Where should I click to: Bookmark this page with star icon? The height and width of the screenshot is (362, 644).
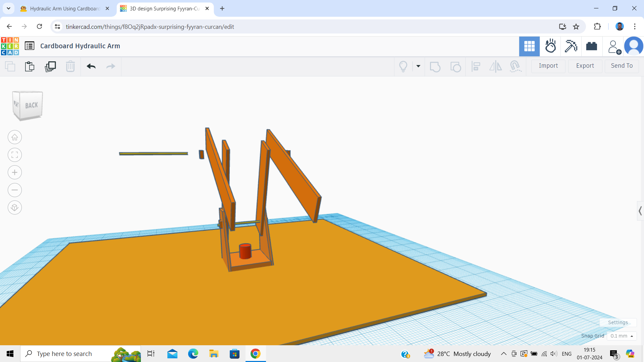(x=576, y=27)
